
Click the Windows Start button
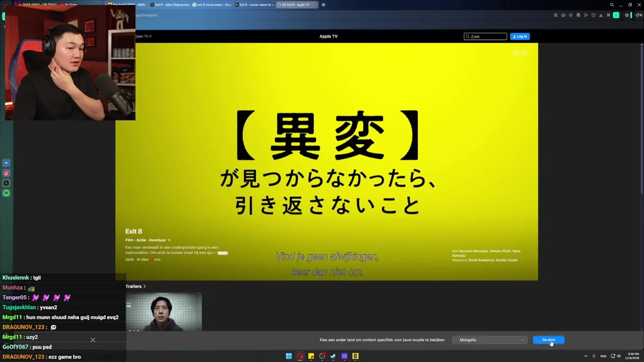pos(289,356)
